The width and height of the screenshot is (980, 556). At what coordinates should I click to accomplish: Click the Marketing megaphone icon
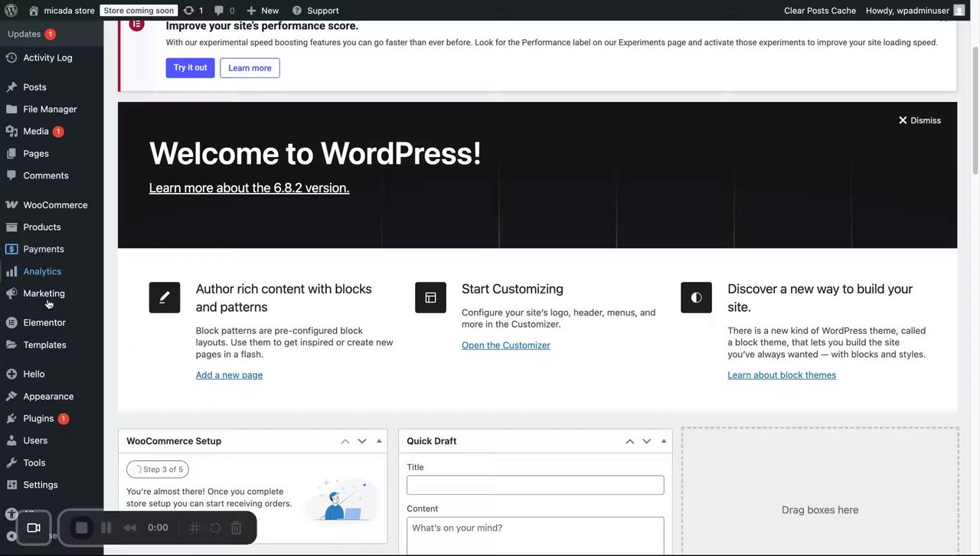point(11,293)
